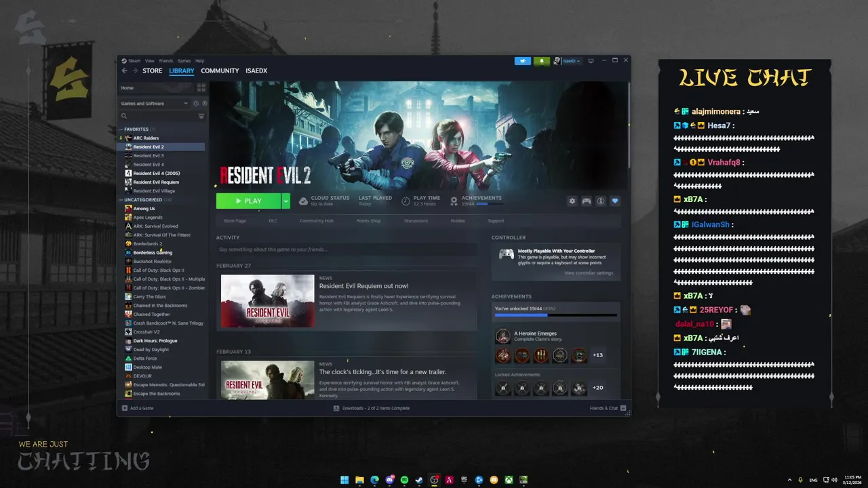868x488 pixels.
Task: Open the Points Shop link
Action: tap(369, 221)
